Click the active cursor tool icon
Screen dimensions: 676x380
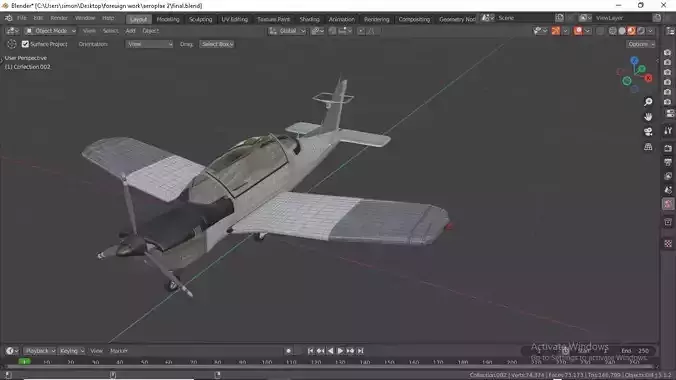tap(12, 44)
